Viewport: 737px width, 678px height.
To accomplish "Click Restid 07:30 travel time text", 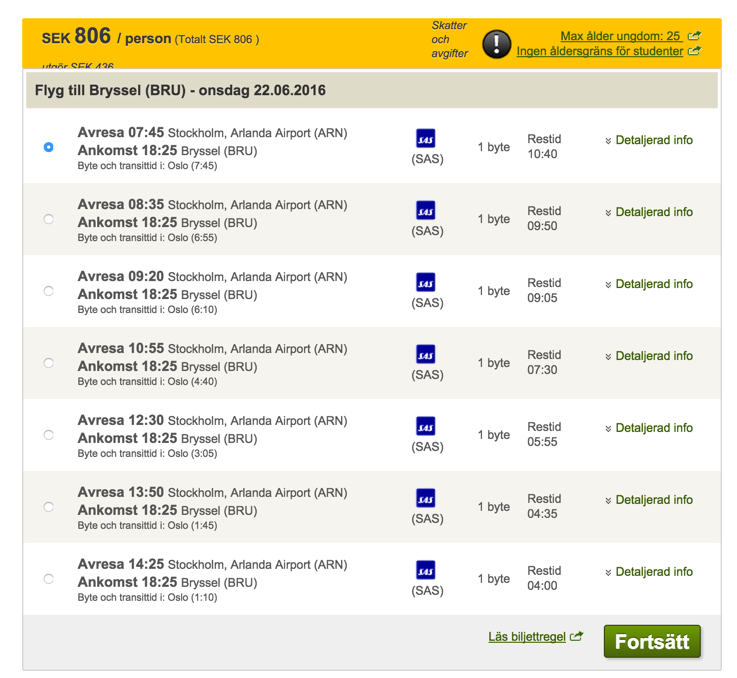I will 544,363.
